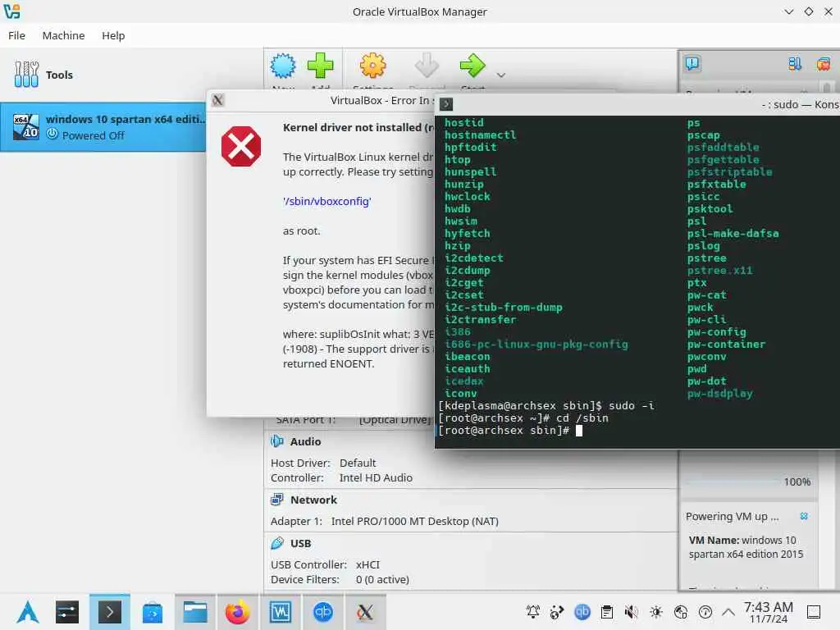
Task: Click the notification center speech-bubble icon
Action: (x=692, y=64)
